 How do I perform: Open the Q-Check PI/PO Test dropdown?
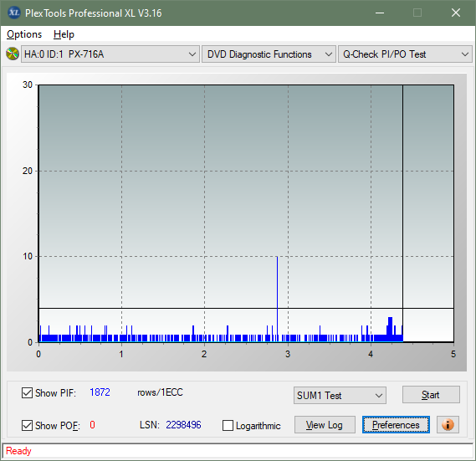(405, 54)
